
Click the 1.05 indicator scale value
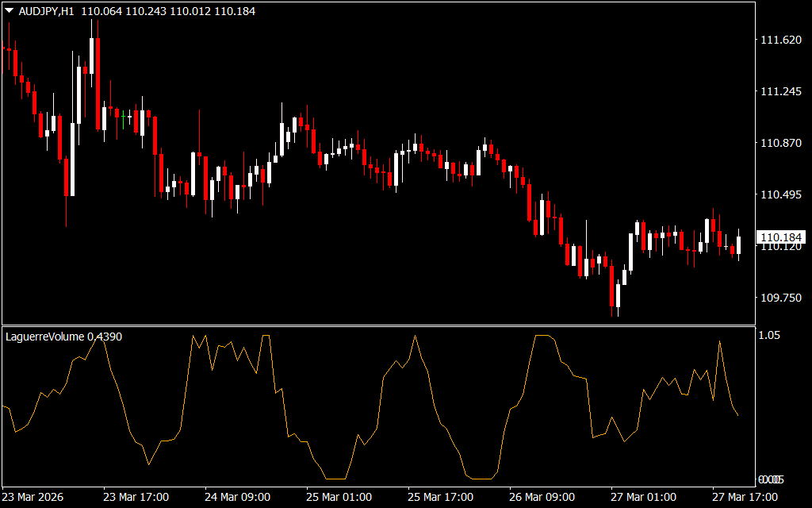[770, 336]
